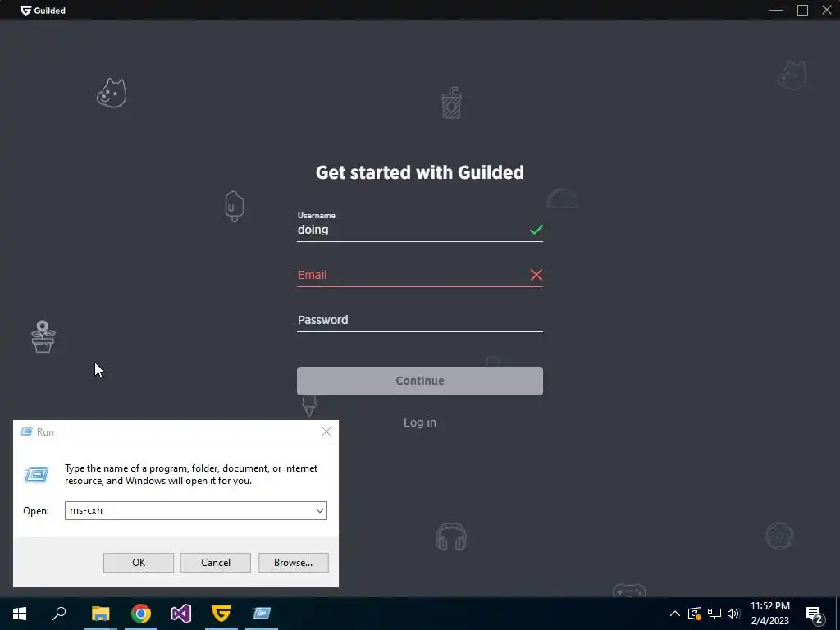
Task: Close the Guilded window
Action: click(x=827, y=10)
